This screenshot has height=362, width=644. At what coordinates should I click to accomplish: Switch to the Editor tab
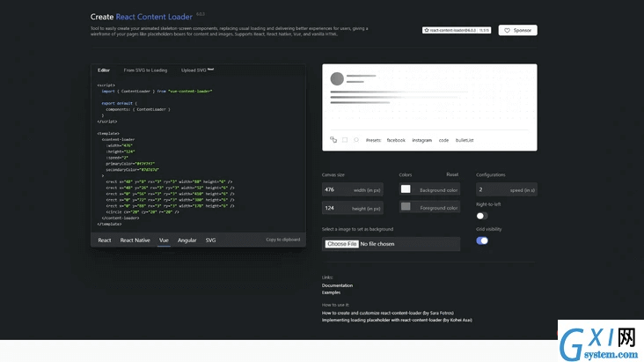pos(104,70)
